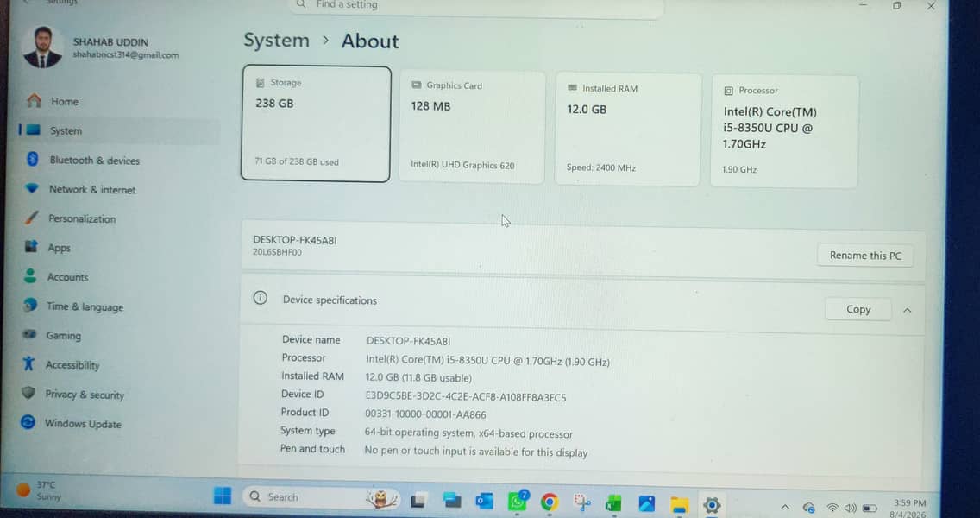Click the Gaming controller icon

click(29, 334)
